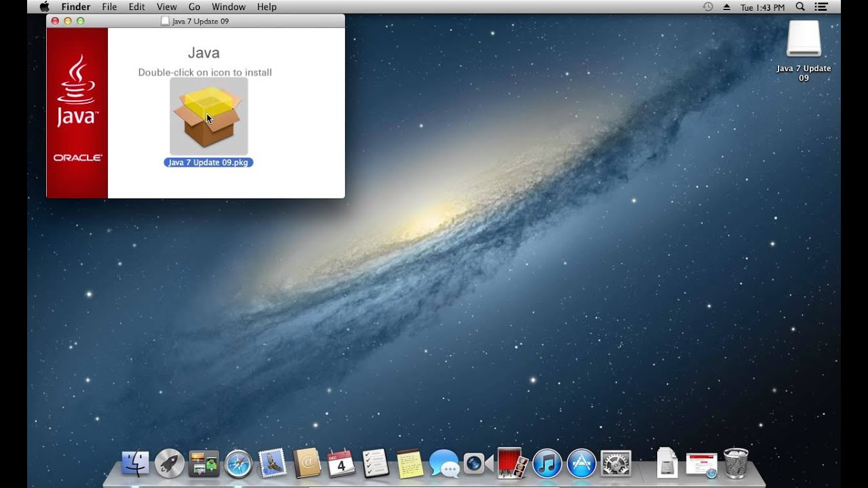Open the Help menu

267,7
